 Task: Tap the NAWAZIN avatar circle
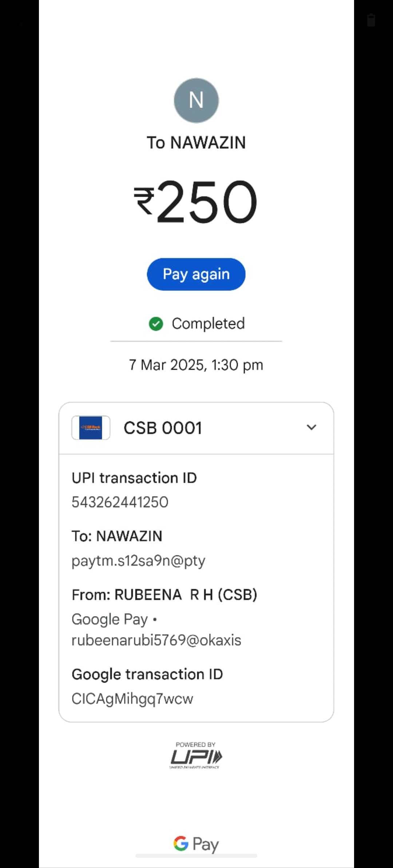pyautogui.click(x=196, y=100)
